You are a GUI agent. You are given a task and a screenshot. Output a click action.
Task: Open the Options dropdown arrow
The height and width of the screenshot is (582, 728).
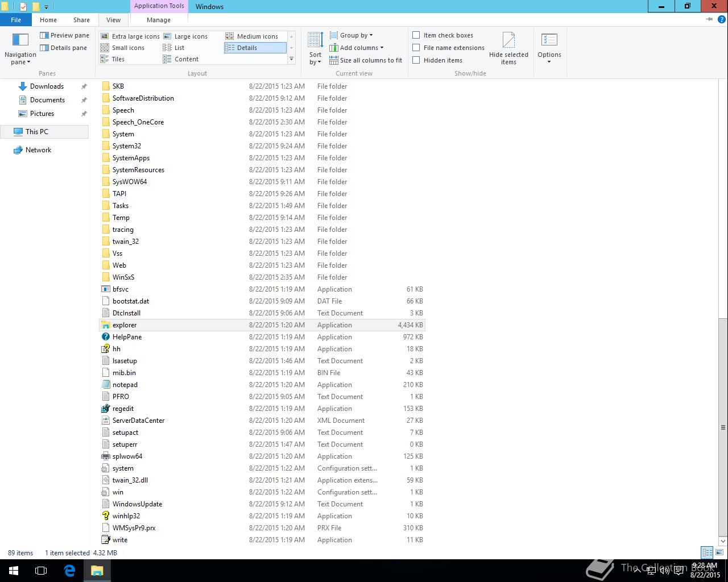tap(549, 62)
